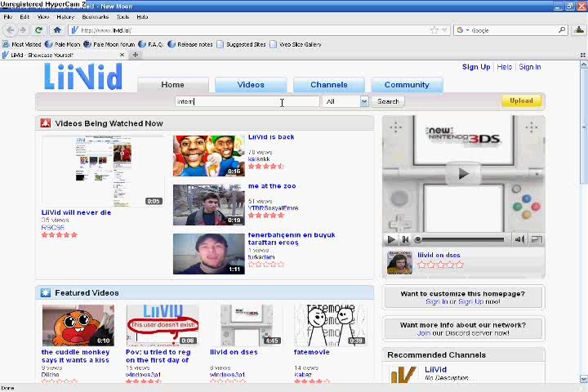Click in the LiiVid search input field
This screenshot has height=392, width=588.
click(x=247, y=101)
